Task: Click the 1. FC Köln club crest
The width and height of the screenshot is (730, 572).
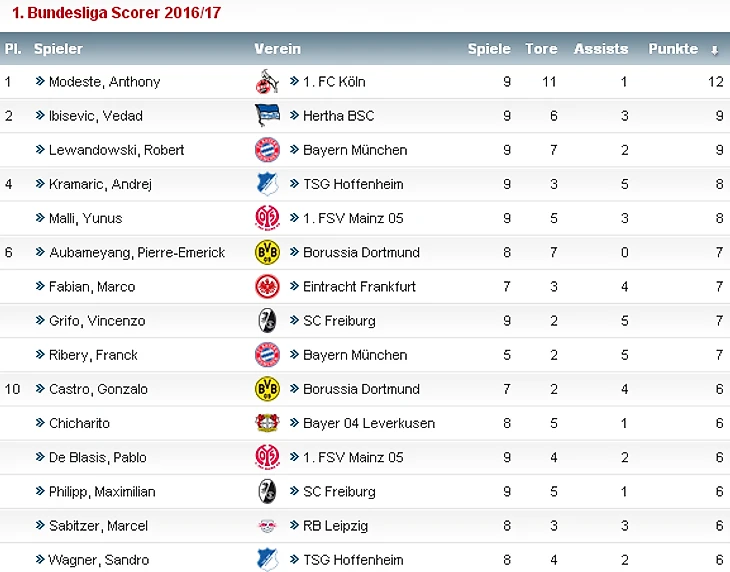Action: [x=267, y=81]
